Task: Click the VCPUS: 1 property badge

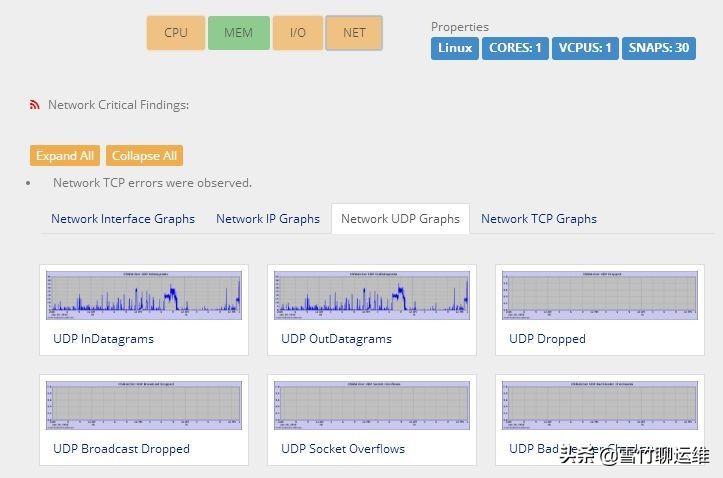Action: 585,48
